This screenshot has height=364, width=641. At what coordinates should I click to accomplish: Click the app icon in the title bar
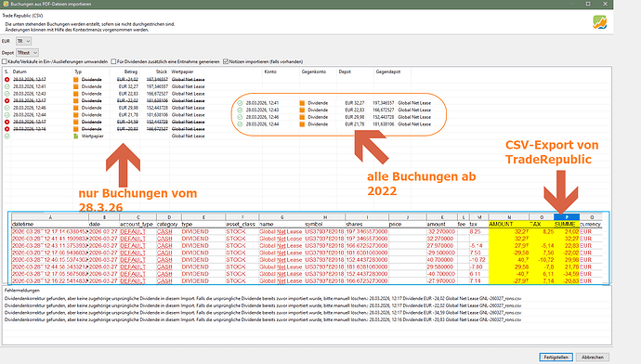(6, 4)
